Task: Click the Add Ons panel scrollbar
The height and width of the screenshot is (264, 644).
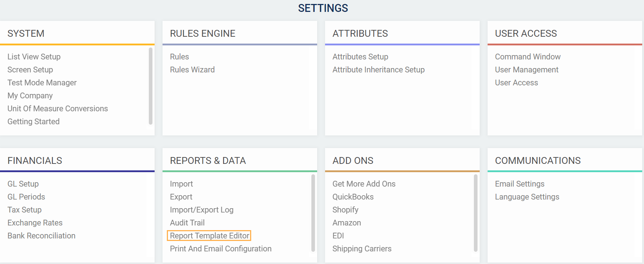Action: 476,212
